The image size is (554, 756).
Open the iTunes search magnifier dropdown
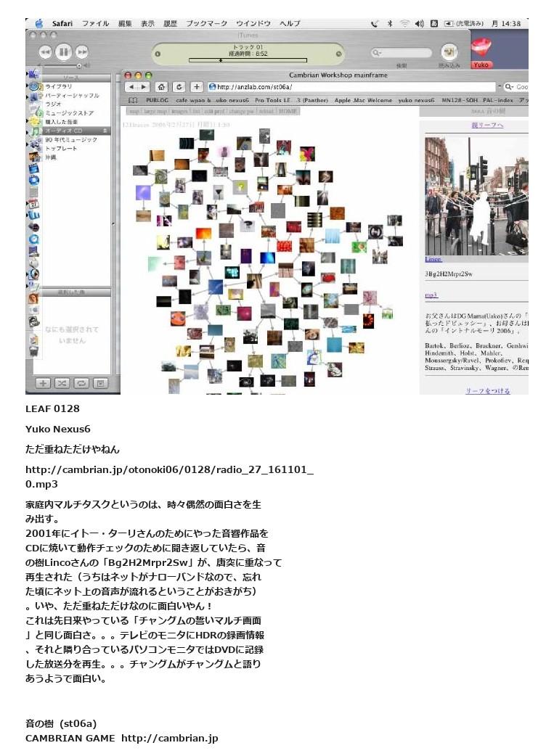click(x=376, y=52)
